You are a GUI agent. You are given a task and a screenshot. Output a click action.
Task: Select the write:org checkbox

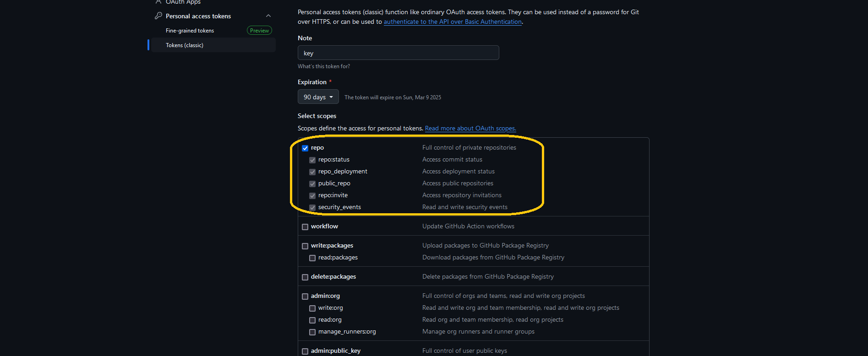pos(312,308)
